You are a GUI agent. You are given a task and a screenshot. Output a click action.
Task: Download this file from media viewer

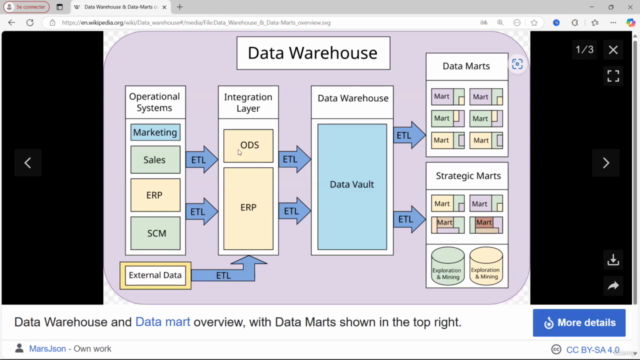(x=613, y=260)
